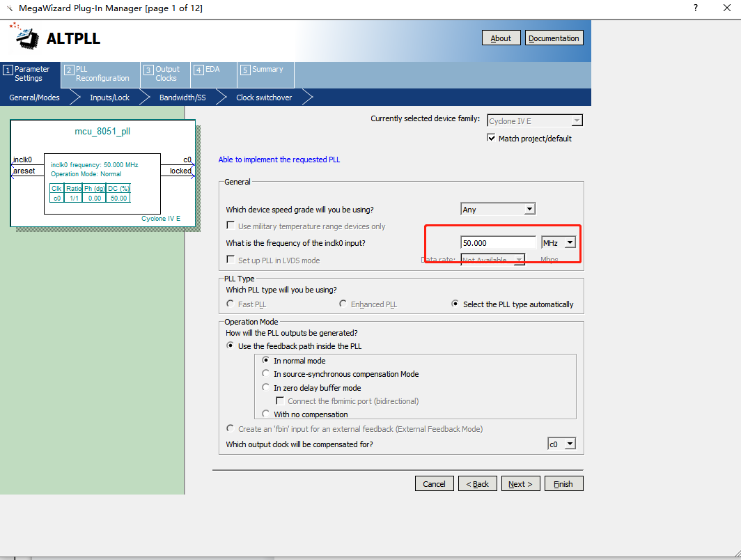The width and height of the screenshot is (741, 560).
Task: Go to Inputs/Lock sub-page
Action: [x=109, y=98]
